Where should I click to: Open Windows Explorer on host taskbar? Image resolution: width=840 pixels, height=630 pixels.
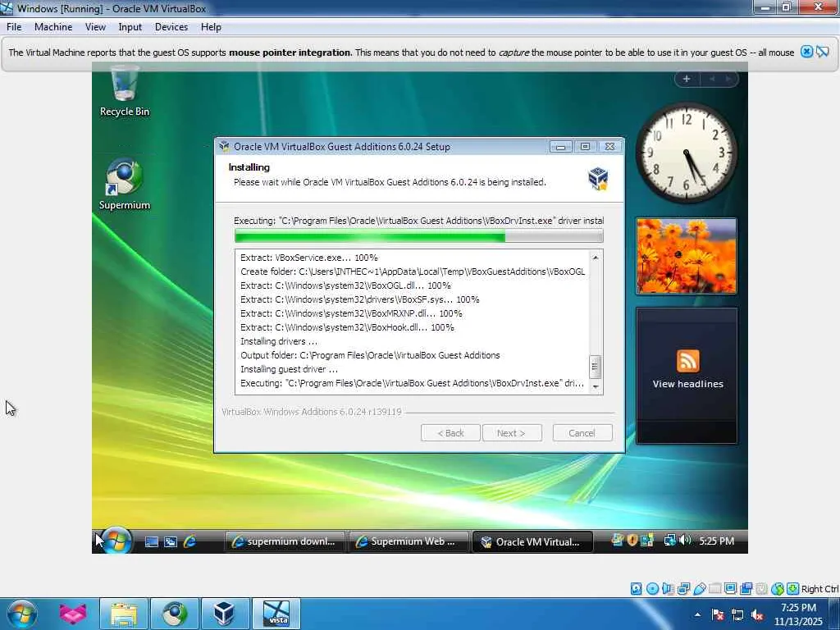point(125,614)
